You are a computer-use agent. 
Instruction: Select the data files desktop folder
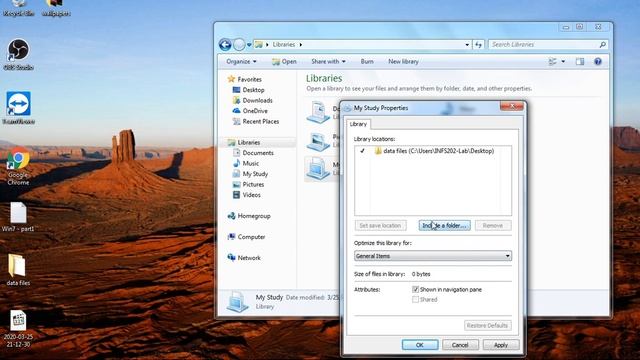pos(18,269)
